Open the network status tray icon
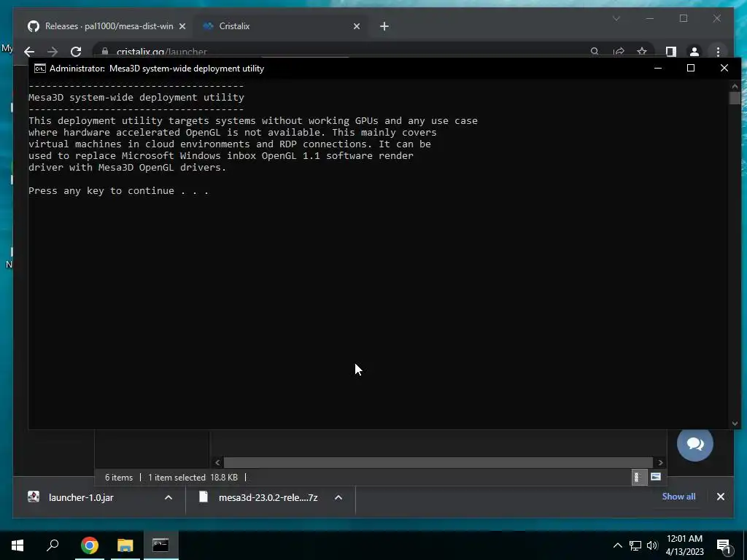 point(635,545)
